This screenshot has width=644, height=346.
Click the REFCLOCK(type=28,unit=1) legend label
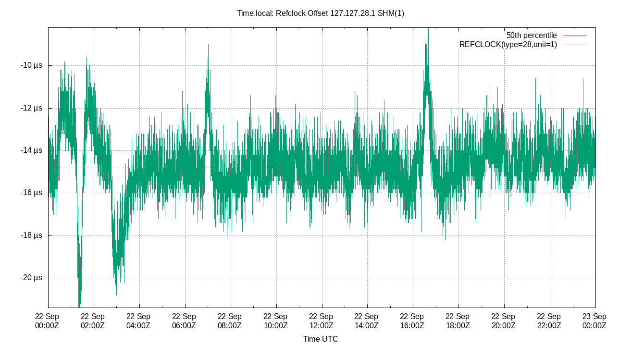pyautogui.click(x=508, y=45)
